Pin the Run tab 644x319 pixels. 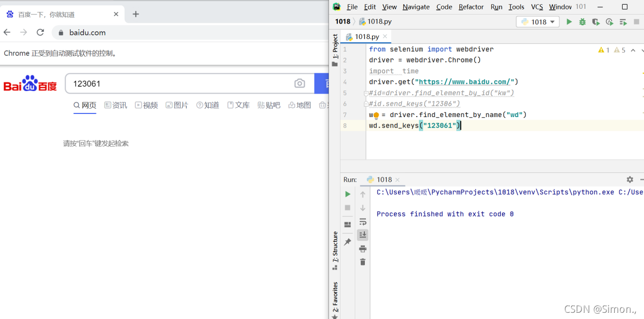click(x=348, y=242)
